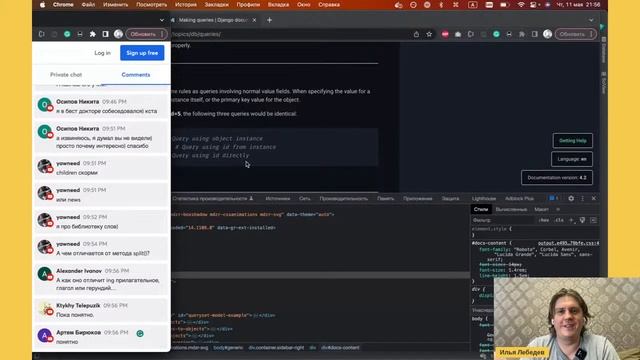Open DevTools Производительность tab

coord(344,199)
